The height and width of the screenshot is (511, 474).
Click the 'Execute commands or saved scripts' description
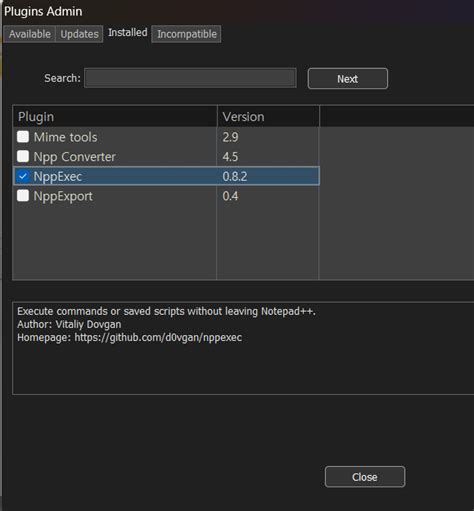click(166, 311)
